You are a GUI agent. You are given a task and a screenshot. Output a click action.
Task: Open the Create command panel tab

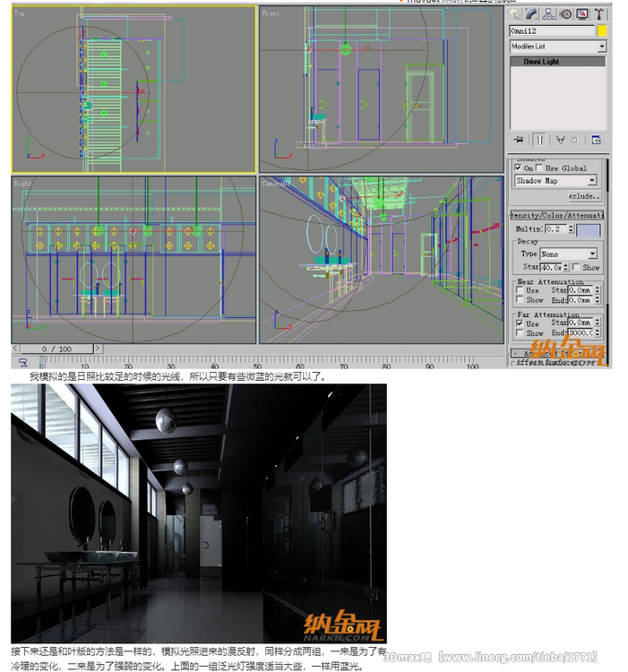coord(515,14)
